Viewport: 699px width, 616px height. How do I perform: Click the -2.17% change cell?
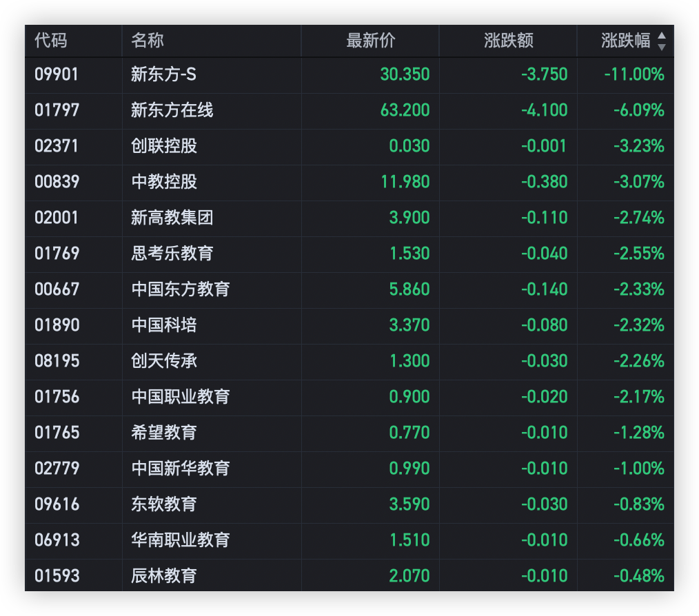pos(639,397)
